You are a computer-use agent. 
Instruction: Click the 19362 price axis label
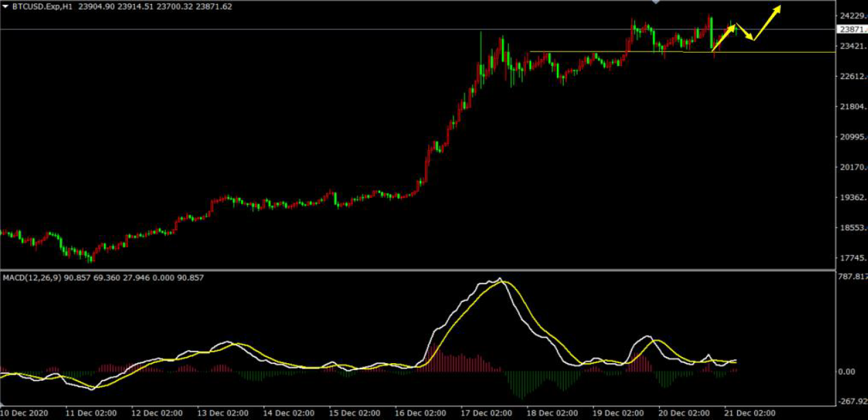pos(853,198)
